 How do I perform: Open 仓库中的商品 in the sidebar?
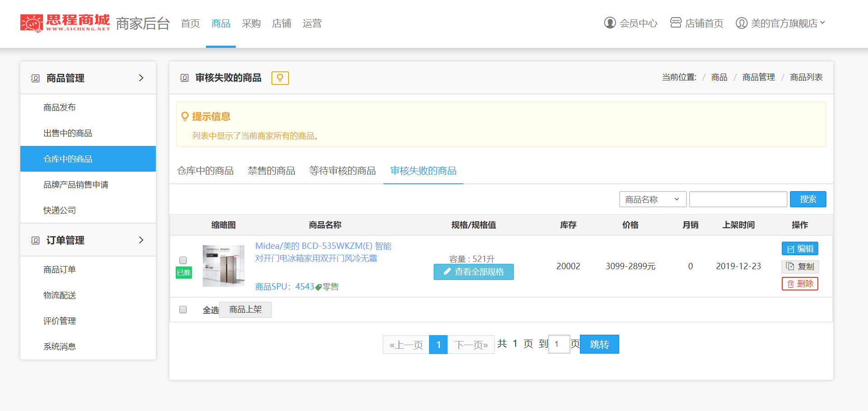[x=88, y=159]
